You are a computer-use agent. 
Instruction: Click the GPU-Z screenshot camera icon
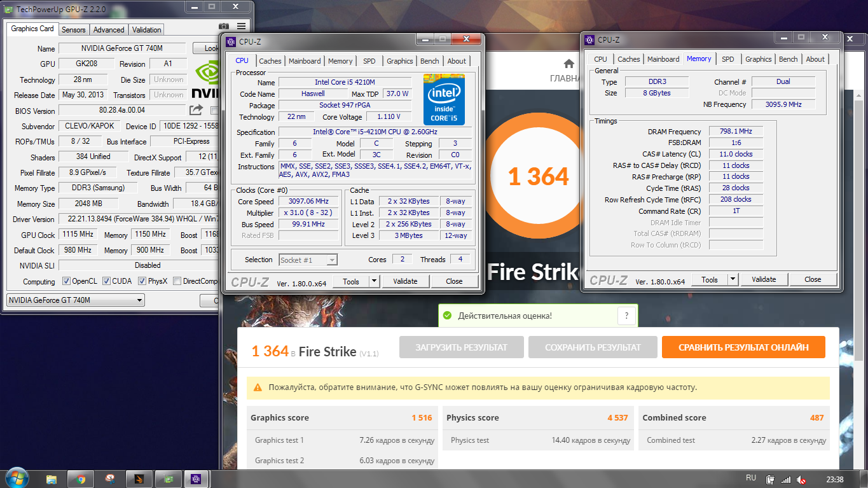coord(224,26)
